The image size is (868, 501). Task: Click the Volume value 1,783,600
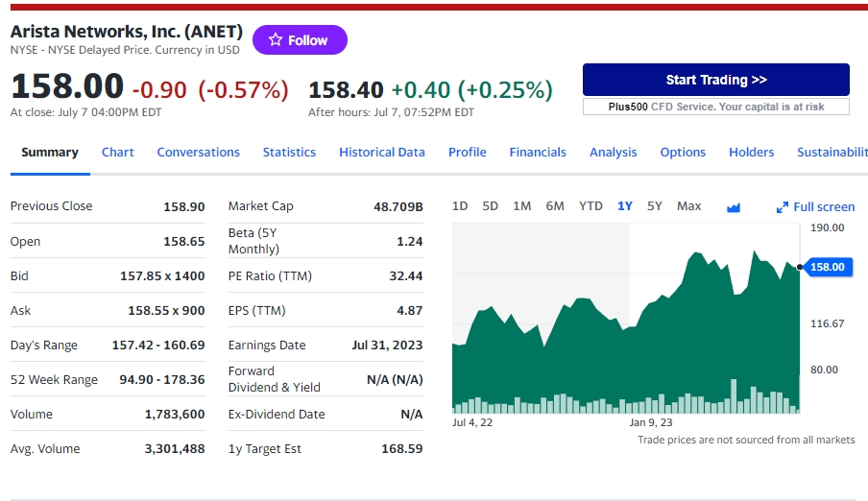pyautogui.click(x=175, y=414)
